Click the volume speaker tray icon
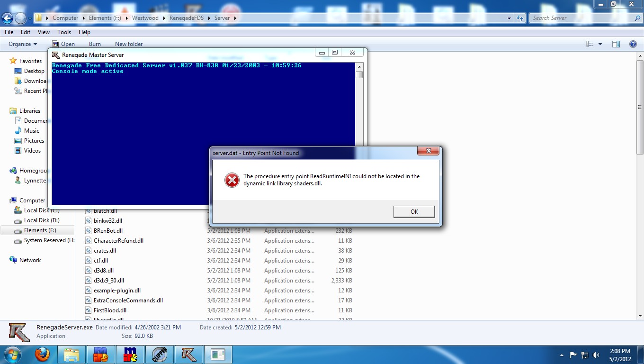Viewport: 644px width, 364px height. (x=596, y=355)
